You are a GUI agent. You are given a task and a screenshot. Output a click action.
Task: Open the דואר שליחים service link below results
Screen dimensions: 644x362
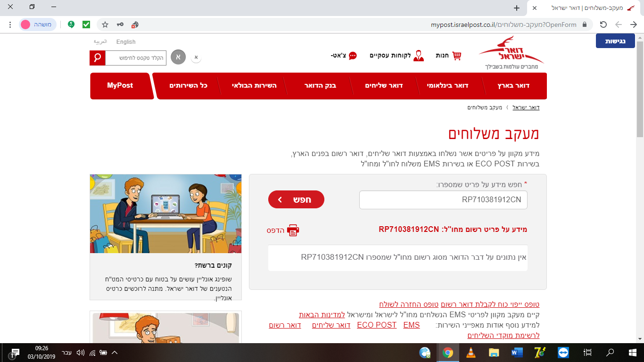(331, 325)
